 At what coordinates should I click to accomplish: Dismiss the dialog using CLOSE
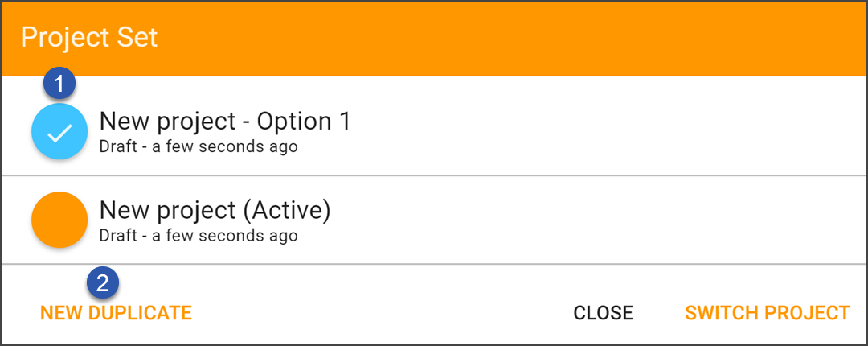[603, 313]
